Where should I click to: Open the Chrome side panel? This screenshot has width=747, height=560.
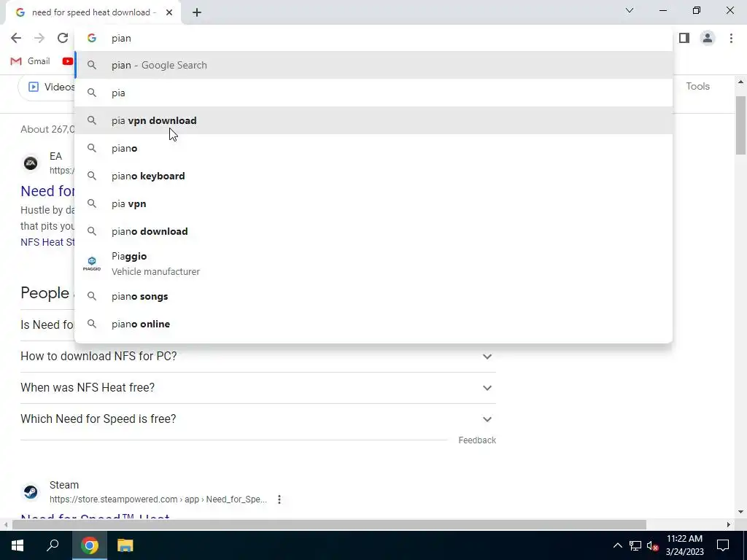click(684, 38)
